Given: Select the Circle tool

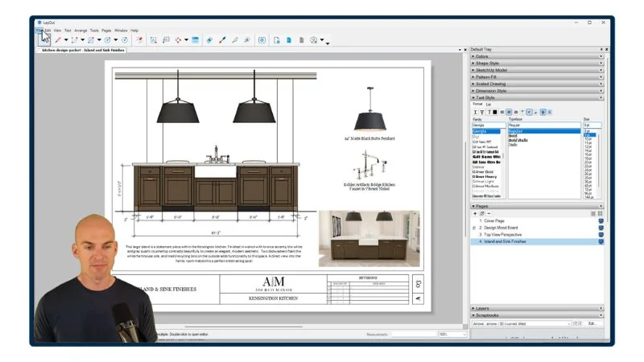Looking at the screenshot, I should [x=107, y=40].
